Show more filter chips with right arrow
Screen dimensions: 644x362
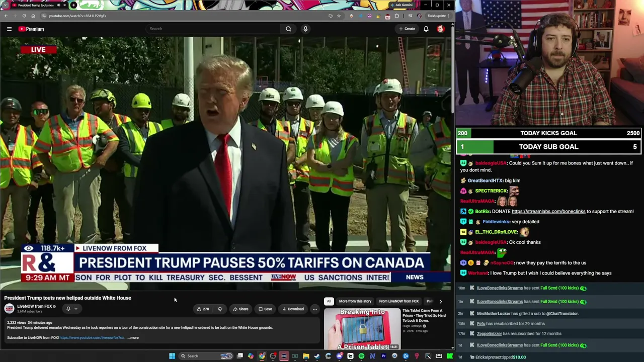click(440, 301)
